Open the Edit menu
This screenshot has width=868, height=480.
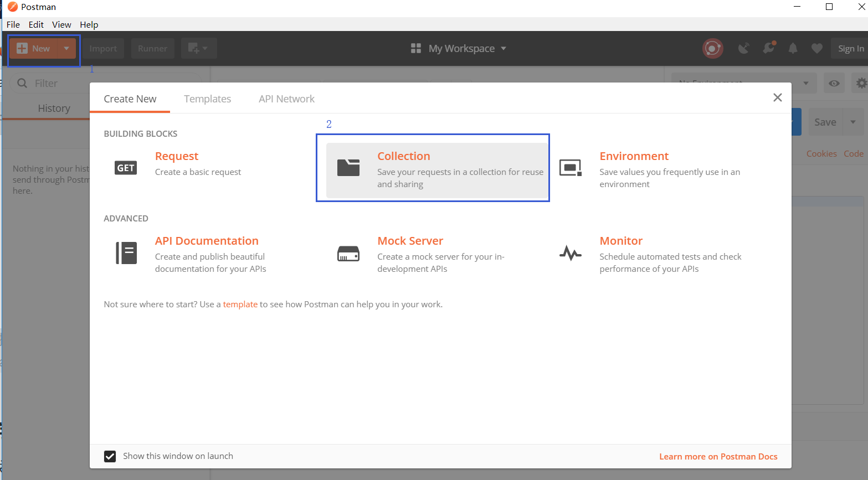(36, 24)
